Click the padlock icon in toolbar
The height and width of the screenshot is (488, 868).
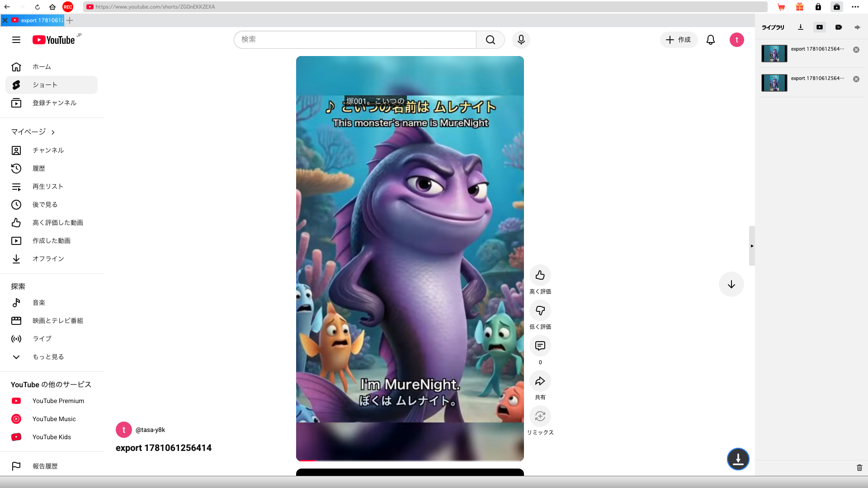coord(818,7)
